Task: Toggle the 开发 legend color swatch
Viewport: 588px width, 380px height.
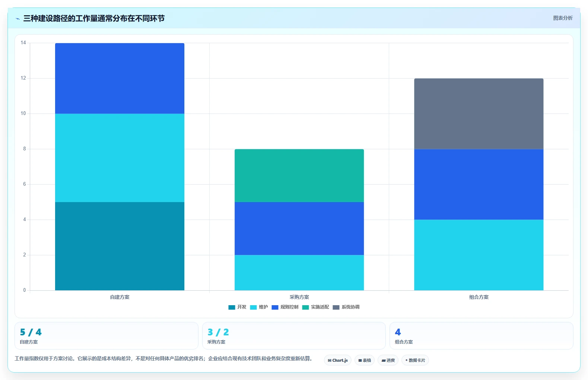Action: pyautogui.click(x=232, y=307)
